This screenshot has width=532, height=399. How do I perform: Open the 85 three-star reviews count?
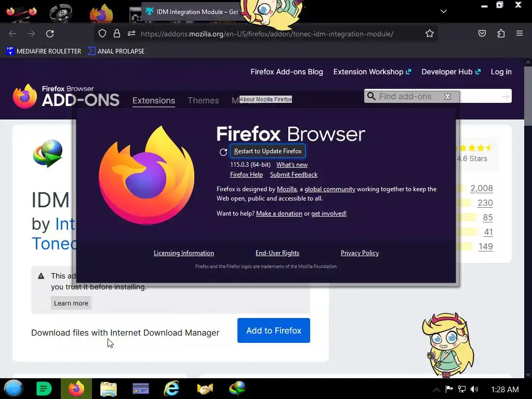point(487,218)
